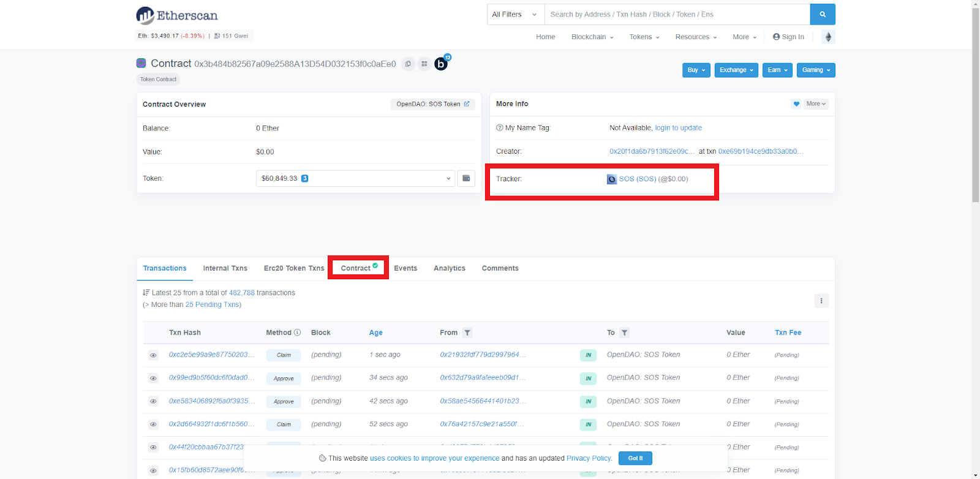Select the Transactions tab
Screen dimensions: 980x479
point(165,268)
